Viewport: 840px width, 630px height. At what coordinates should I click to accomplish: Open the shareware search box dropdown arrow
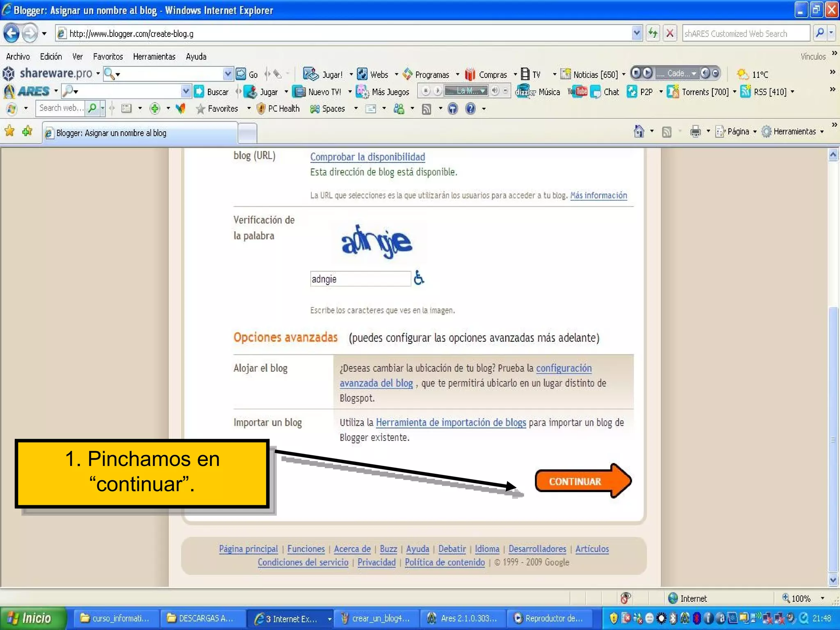228,74
